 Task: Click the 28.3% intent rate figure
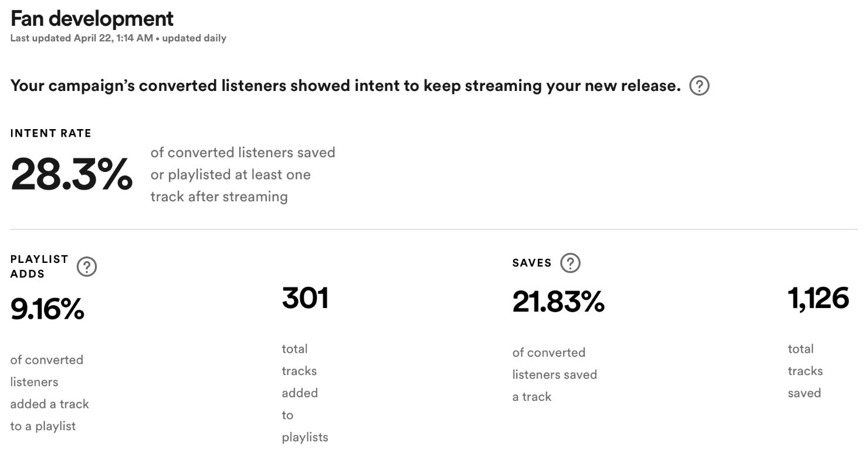[72, 174]
